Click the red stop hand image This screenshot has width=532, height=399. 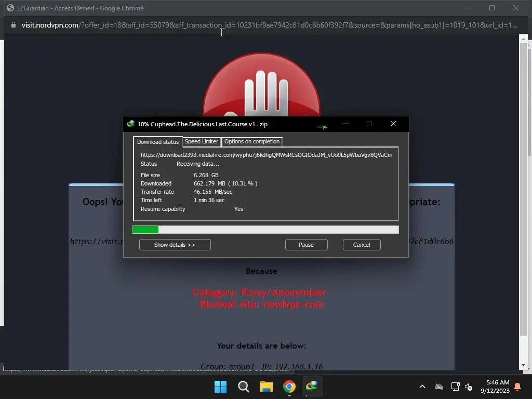pyautogui.click(x=261, y=85)
